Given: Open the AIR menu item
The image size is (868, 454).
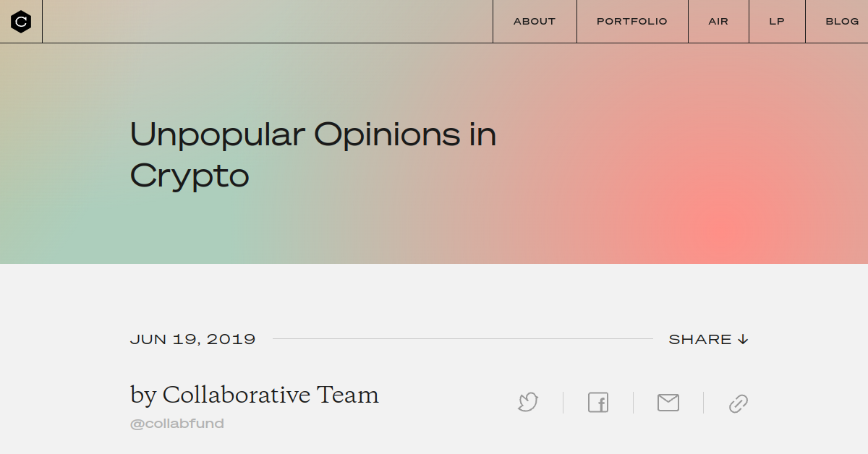Looking at the screenshot, I should (718, 21).
